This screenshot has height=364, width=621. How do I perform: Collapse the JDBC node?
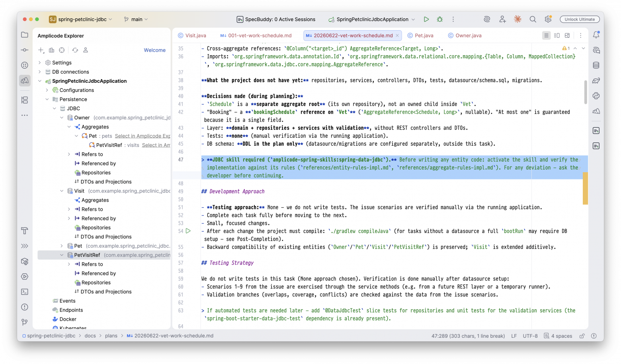click(55, 108)
